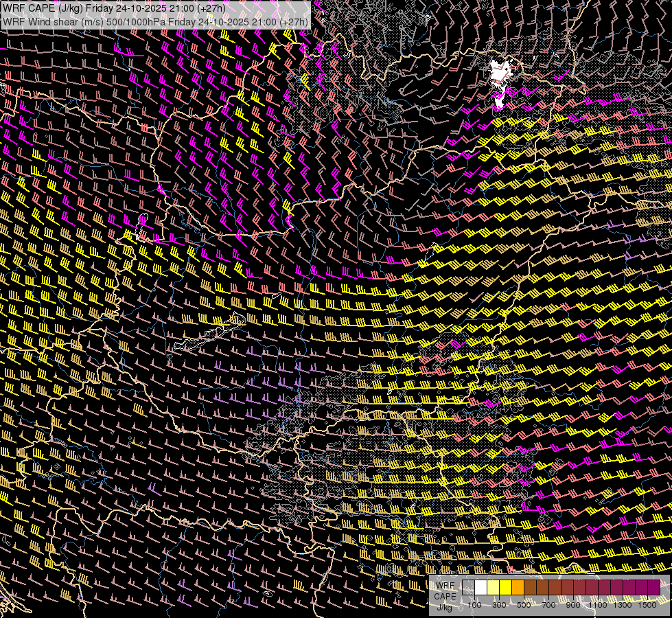Click the pale yellow CAPE legend swatch

click(x=494, y=588)
